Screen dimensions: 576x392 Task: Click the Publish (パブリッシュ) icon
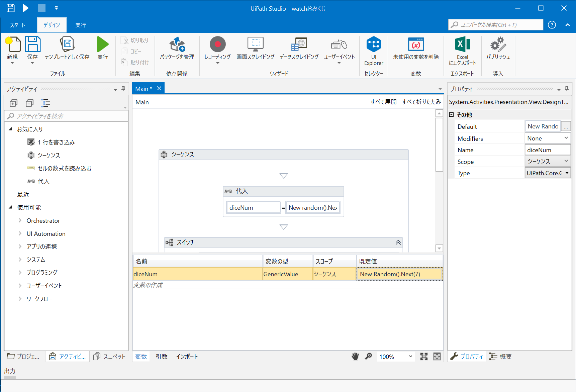click(498, 44)
